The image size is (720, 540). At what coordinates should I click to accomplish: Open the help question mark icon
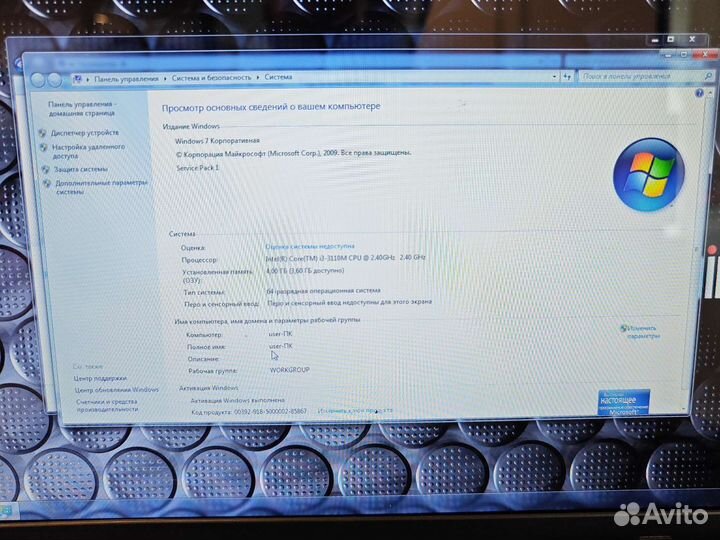[x=699, y=93]
